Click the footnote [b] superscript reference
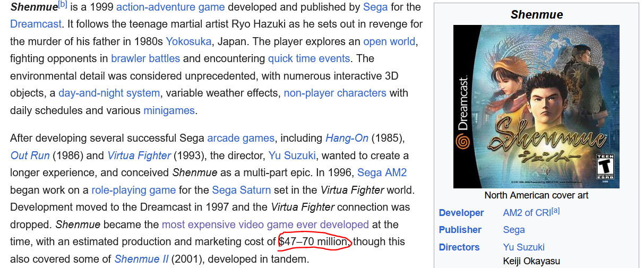 [x=62, y=5]
